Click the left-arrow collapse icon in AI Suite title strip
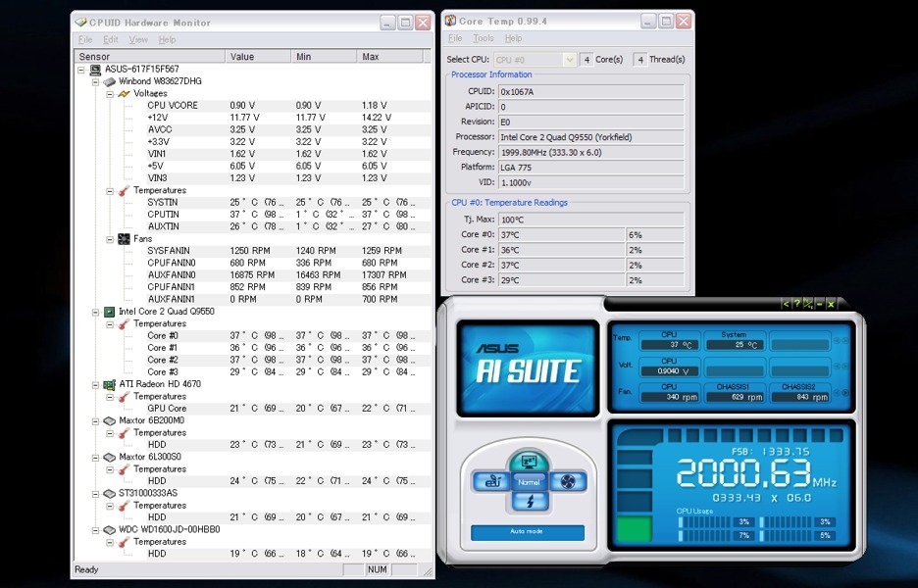The height and width of the screenshot is (588, 918). click(x=786, y=304)
